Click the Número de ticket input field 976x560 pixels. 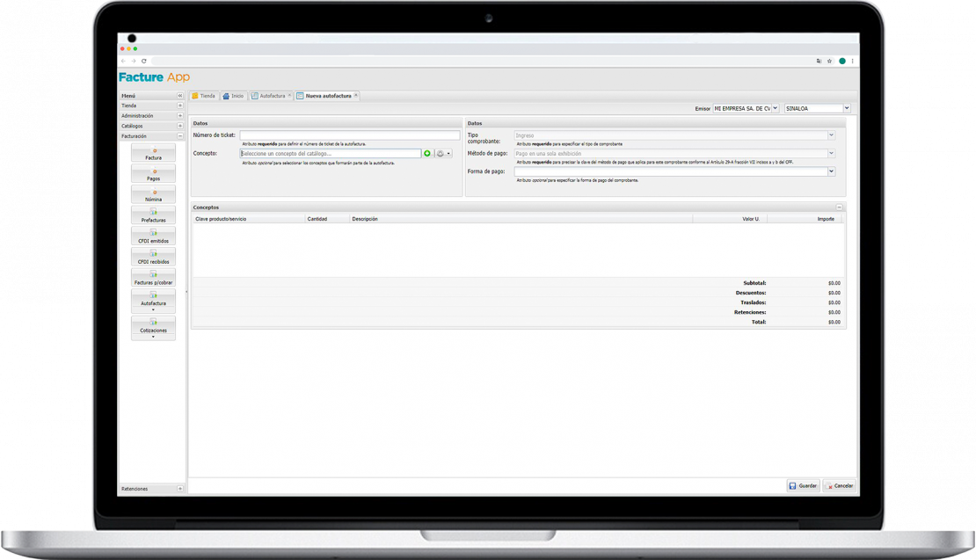[x=349, y=135]
